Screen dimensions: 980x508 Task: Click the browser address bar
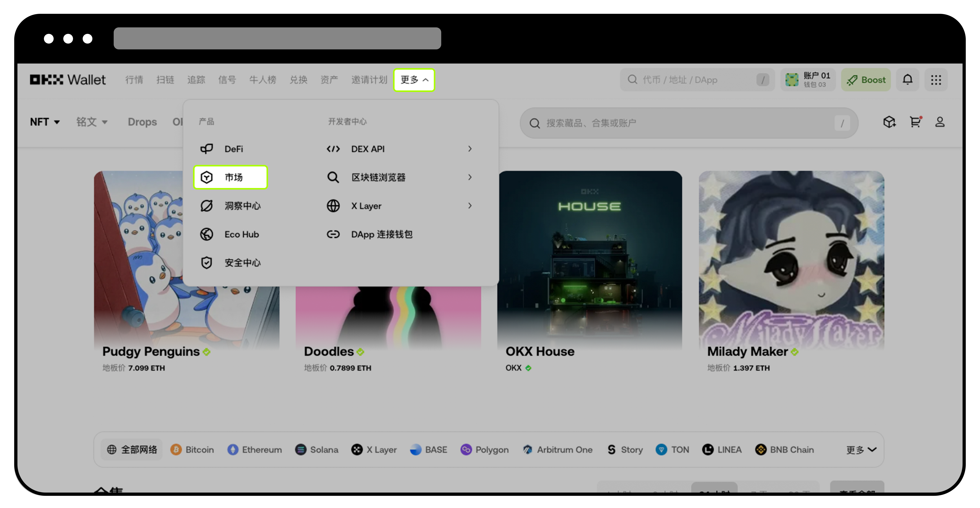pyautogui.click(x=277, y=38)
